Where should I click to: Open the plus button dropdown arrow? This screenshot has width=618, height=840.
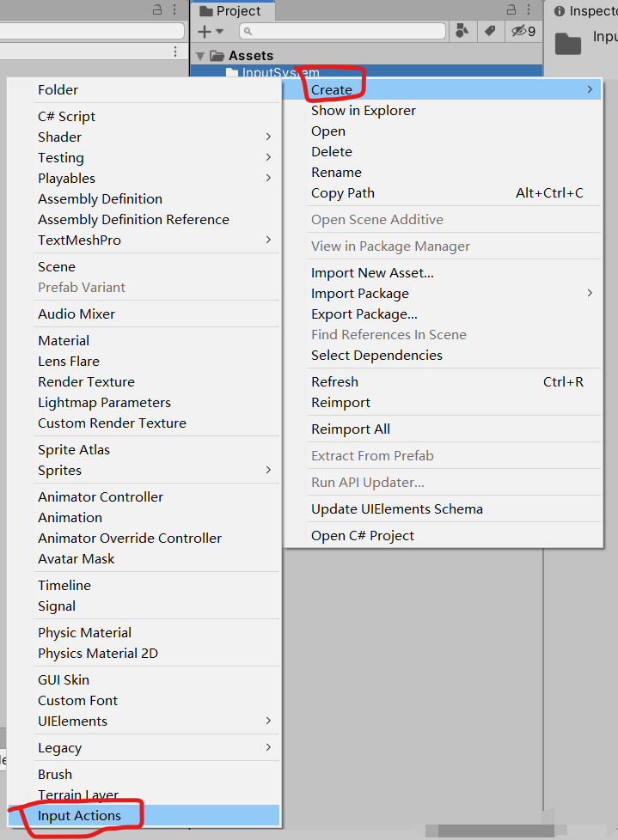click(x=219, y=32)
